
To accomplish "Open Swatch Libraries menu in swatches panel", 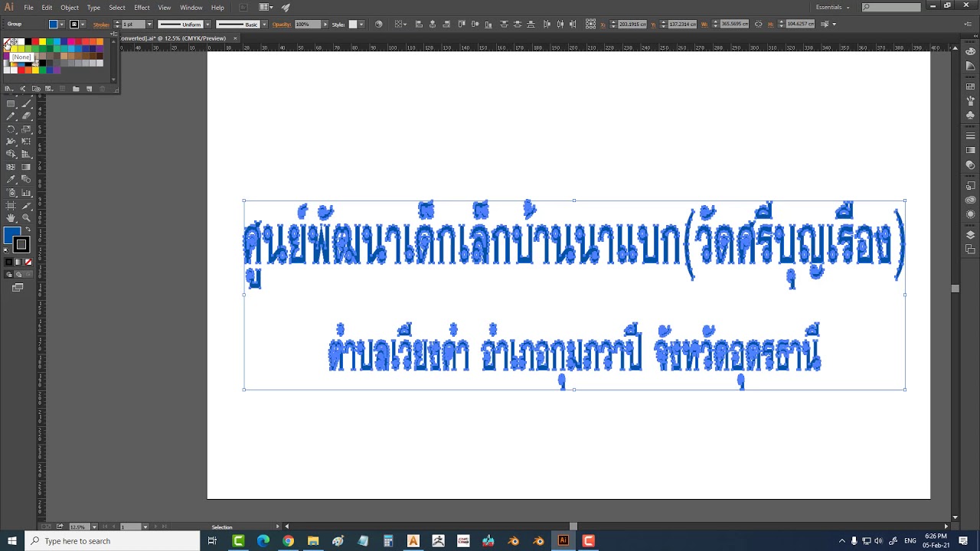I will [9, 89].
